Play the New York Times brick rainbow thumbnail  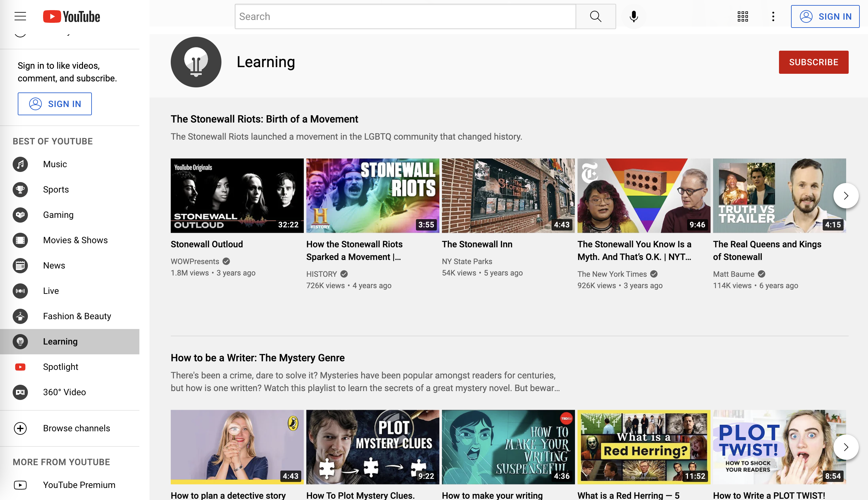(x=644, y=195)
